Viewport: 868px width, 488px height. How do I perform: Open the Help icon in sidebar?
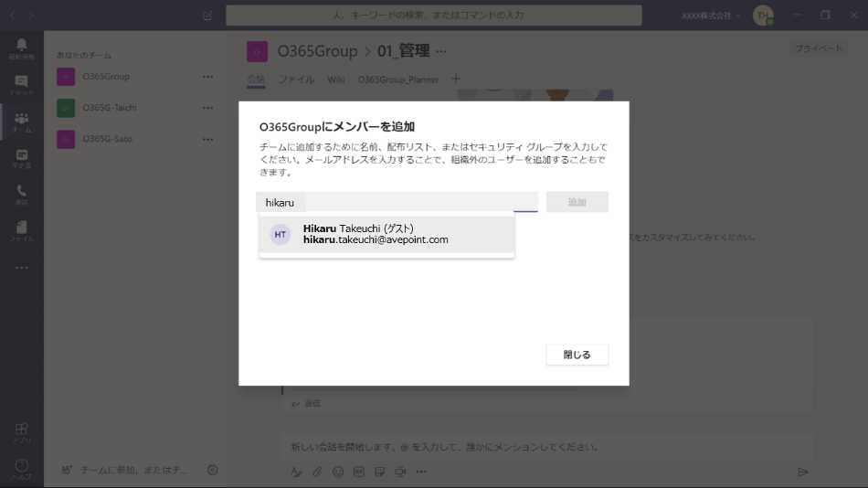pyautogui.click(x=22, y=469)
